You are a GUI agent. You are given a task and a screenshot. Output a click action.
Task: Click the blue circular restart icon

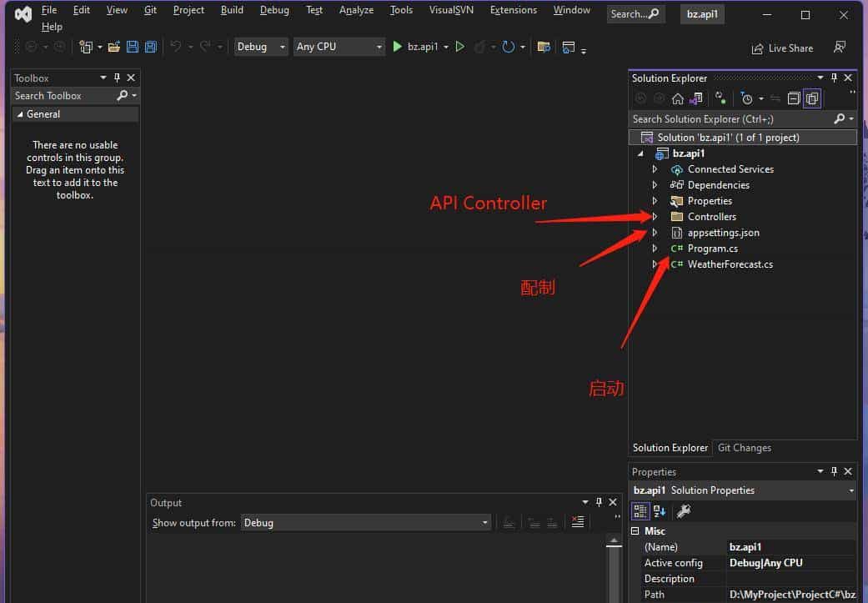pyautogui.click(x=508, y=47)
